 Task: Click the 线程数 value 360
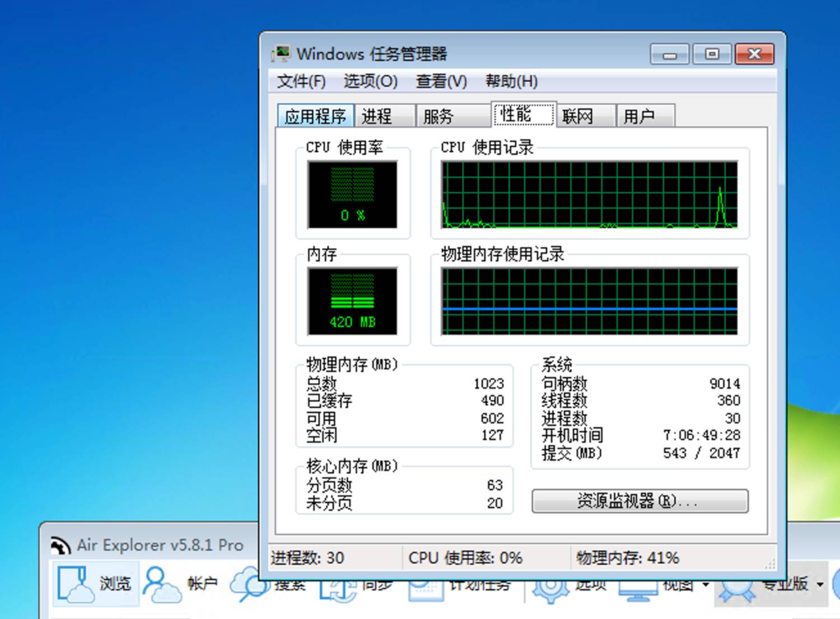(729, 401)
